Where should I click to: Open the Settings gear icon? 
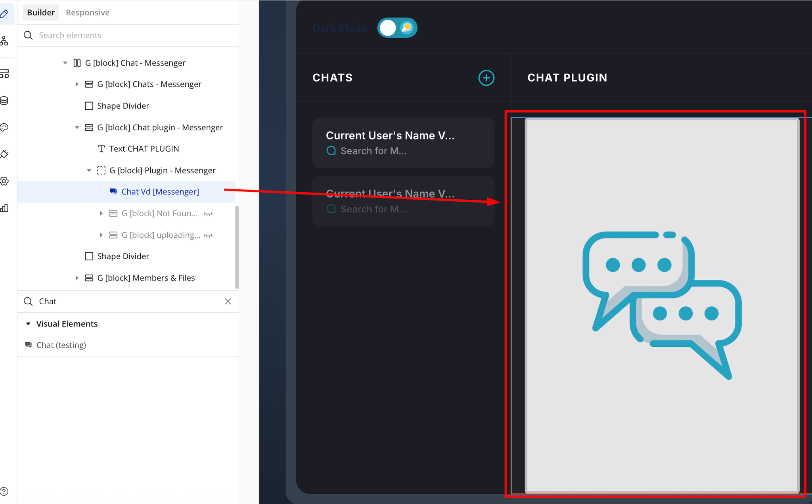[4, 181]
